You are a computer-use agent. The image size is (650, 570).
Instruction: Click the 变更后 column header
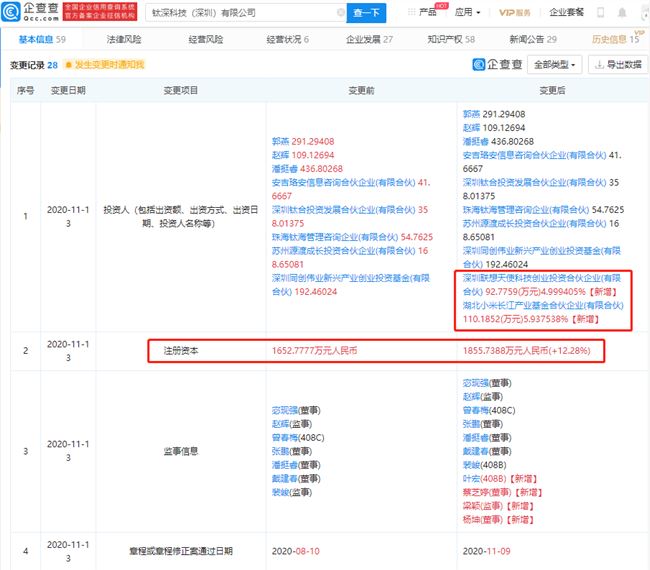(552, 91)
